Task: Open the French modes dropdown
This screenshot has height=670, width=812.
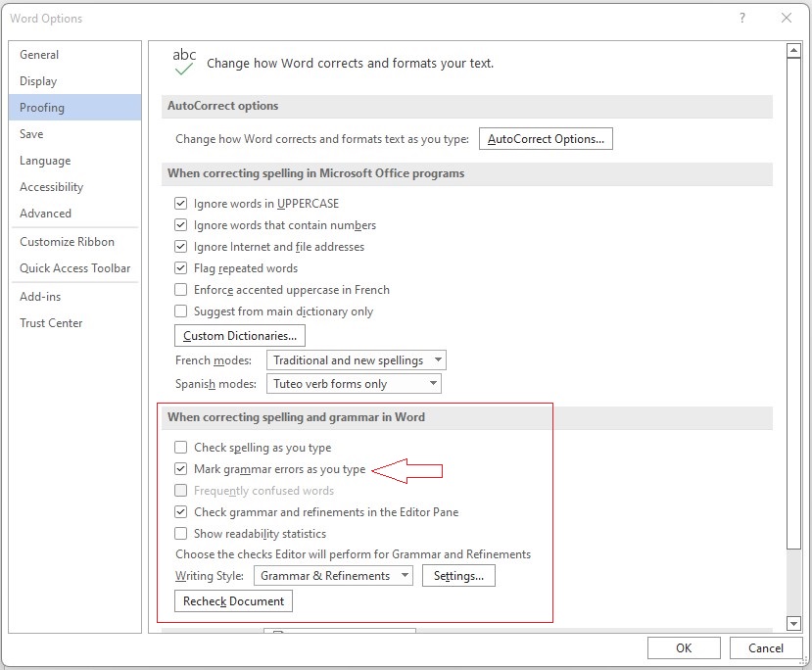Action: 357,360
